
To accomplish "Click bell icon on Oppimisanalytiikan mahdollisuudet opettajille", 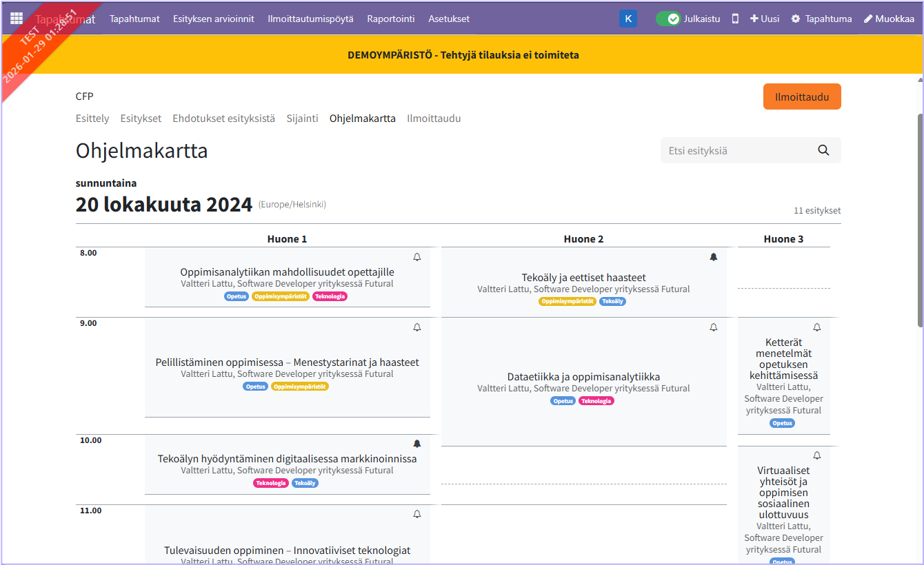I will coord(416,257).
